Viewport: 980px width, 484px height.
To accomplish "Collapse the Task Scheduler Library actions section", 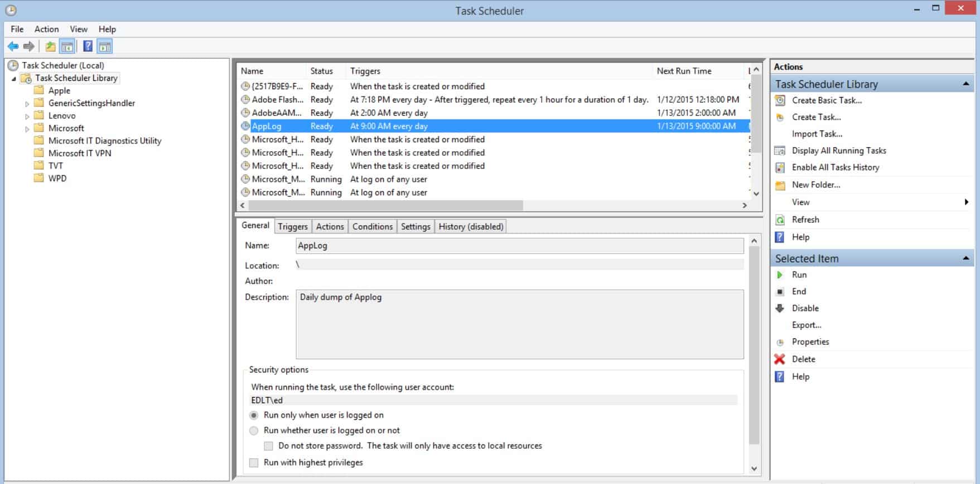I will pos(965,84).
